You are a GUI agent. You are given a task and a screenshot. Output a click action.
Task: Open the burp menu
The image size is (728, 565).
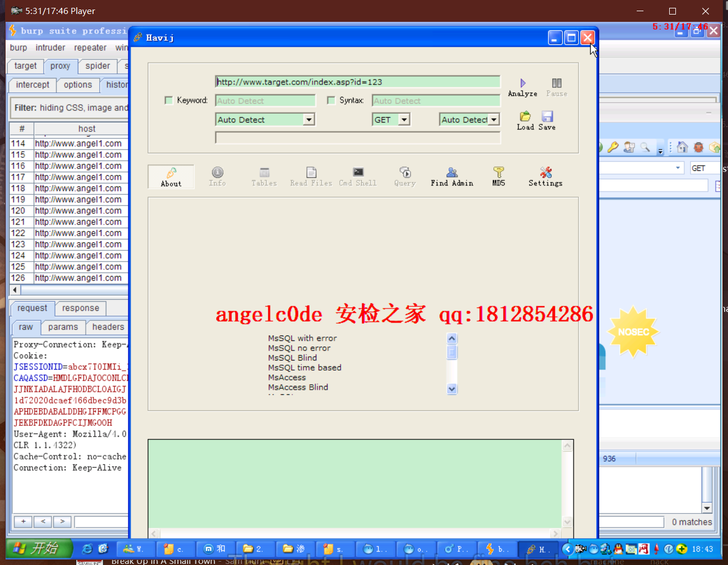[x=18, y=48]
